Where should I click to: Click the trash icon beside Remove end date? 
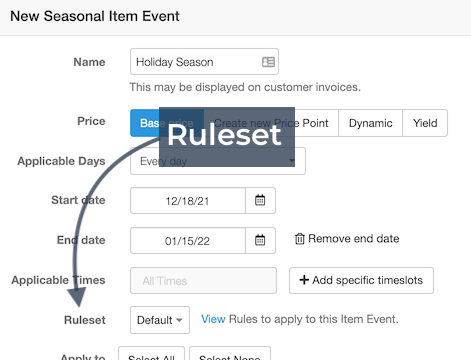[299, 239]
